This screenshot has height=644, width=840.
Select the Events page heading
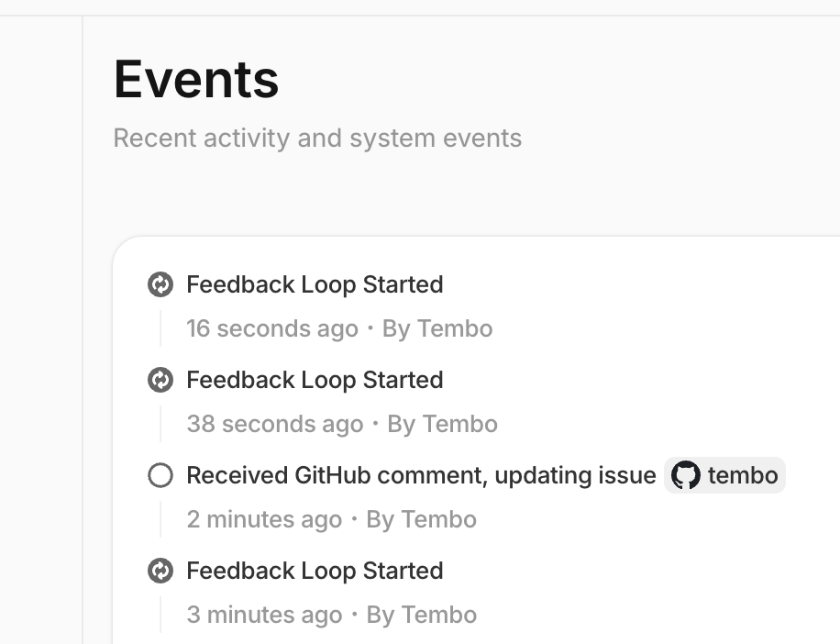[195, 79]
